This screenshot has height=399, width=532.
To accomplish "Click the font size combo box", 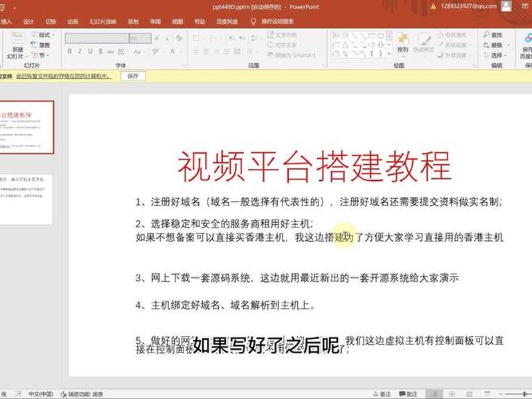I will (x=140, y=39).
